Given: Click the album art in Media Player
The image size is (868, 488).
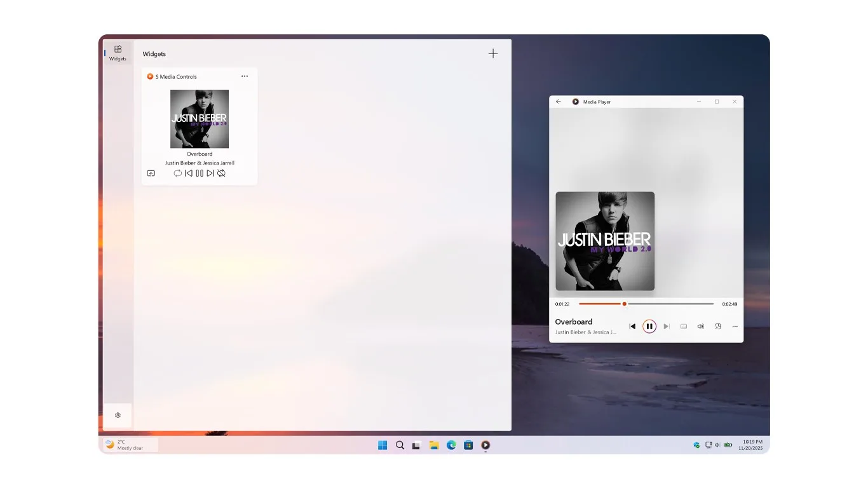Looking at the screenshot, I should [x=605, y=241].
